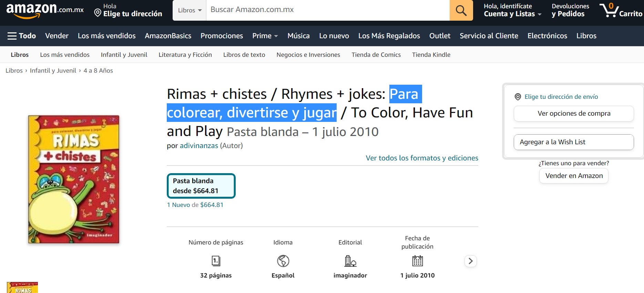
Task: Open Los Más Regalados
Action: (389, 36)
